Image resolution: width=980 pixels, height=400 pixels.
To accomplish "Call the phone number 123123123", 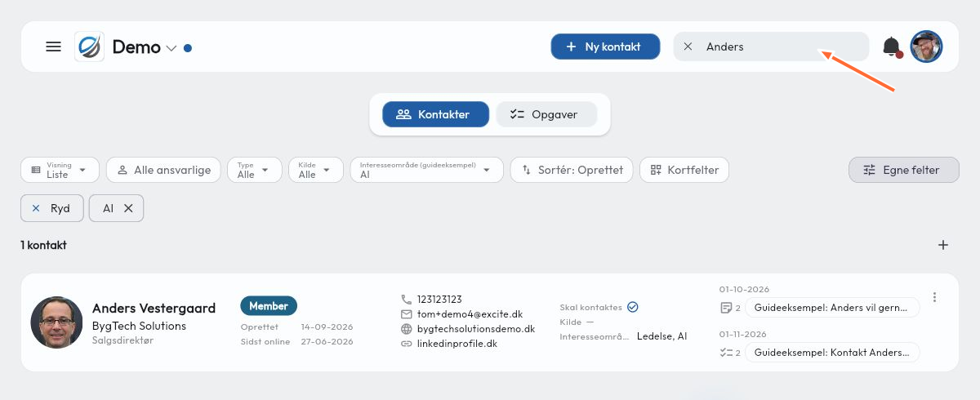I will (x=439, y=300).
